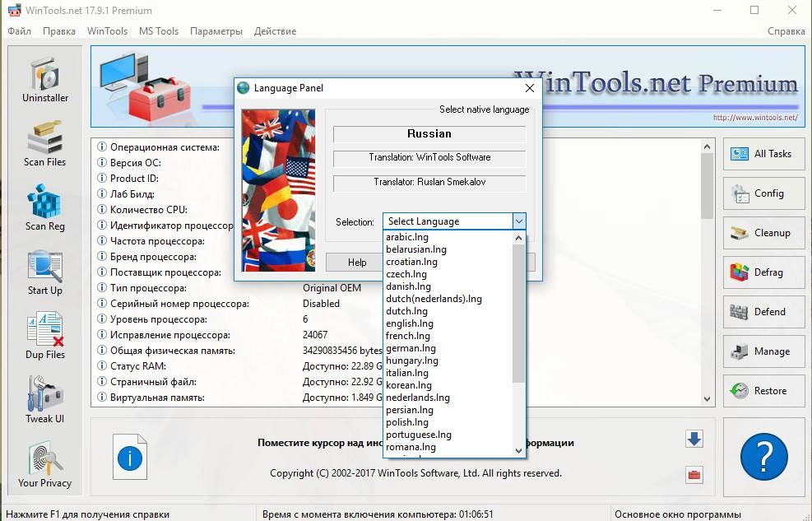Image resolution: width=812 pixels, height=521 pixels.
Task: Choose arabic.lng from the language list
Action: tap(448, 237)
